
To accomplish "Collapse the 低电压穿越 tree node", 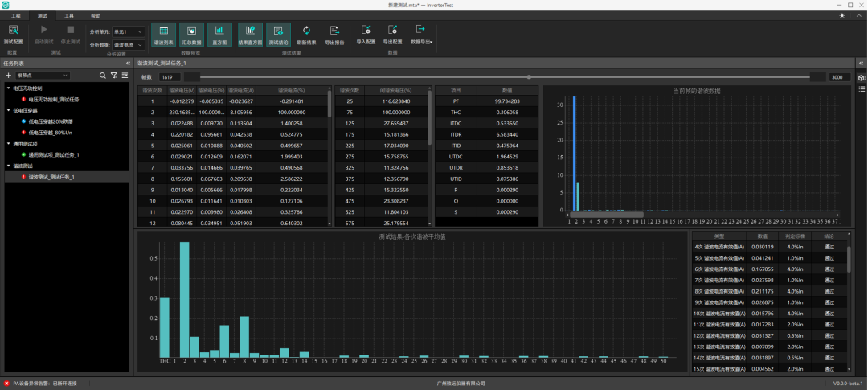I will coord(7,110).
